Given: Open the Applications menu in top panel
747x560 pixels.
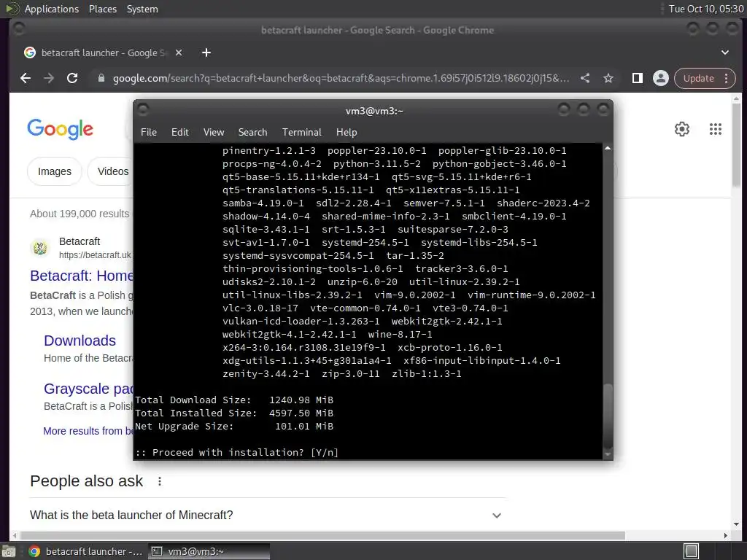Looking at the screenshot, I should coord(52,9).
